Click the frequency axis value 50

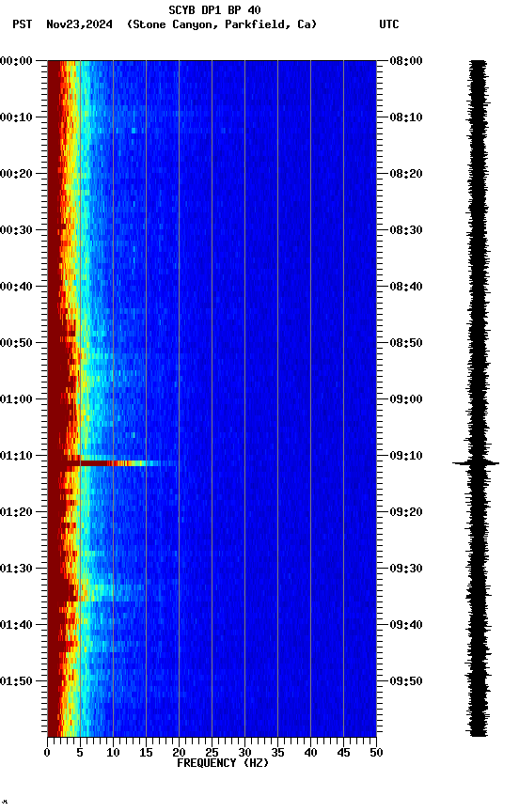376,754
